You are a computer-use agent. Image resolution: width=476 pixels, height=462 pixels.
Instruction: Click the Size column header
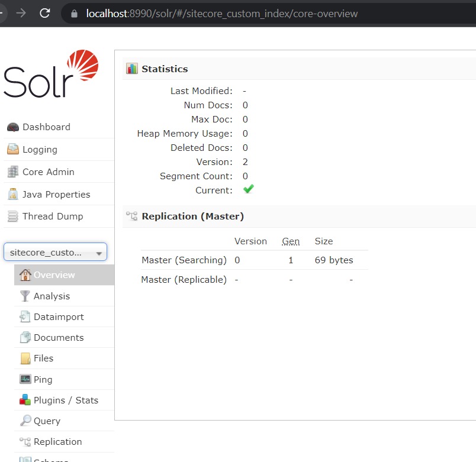(x=324, y=241)
